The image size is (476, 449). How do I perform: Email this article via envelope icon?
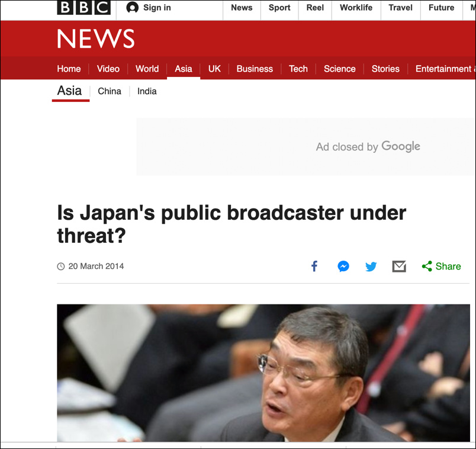pos(399,267)
